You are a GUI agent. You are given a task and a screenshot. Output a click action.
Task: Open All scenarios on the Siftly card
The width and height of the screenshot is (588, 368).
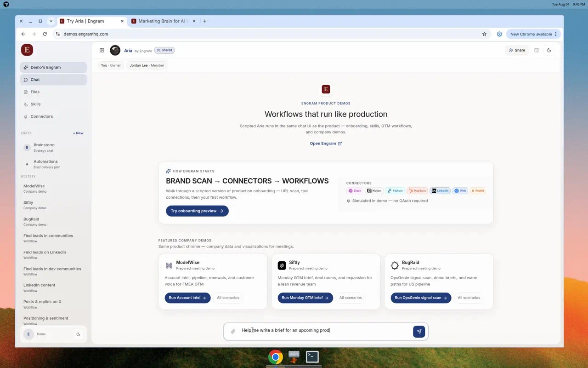pos(351,298)
